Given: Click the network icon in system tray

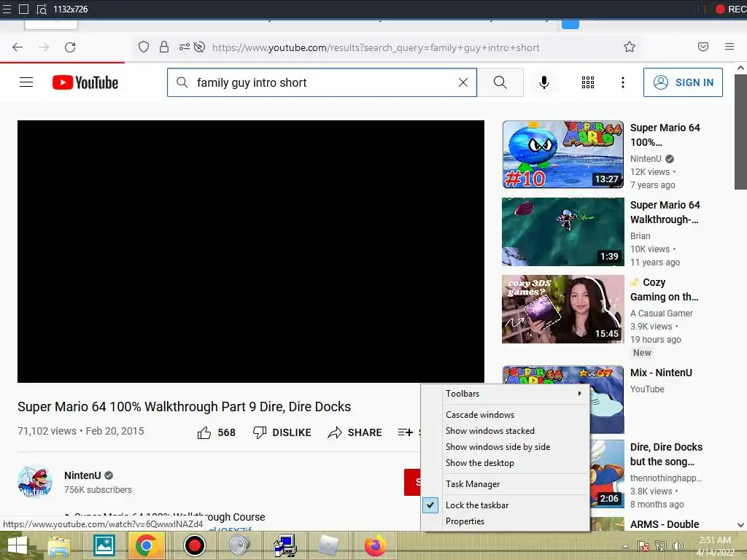Looking at the screenshot, I should tap(661, 546).
